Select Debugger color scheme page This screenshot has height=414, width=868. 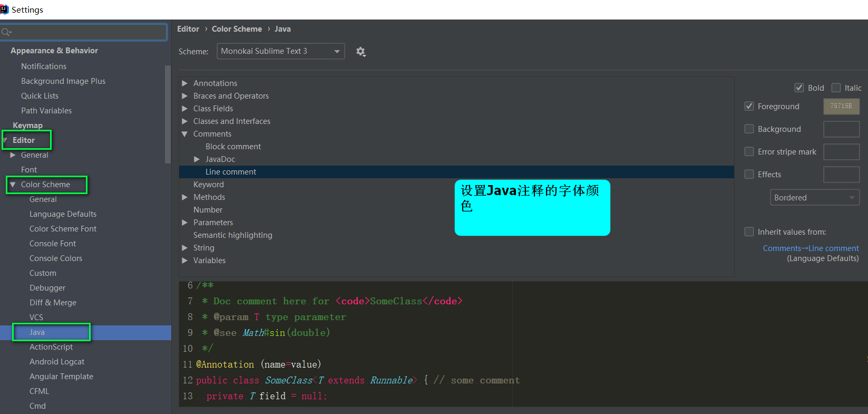(x=47, y=288)
